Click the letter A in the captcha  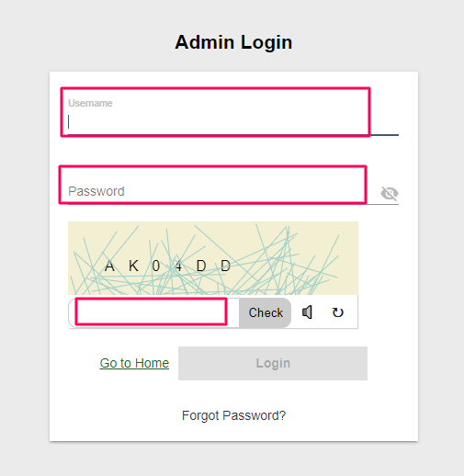pos(109,266)
